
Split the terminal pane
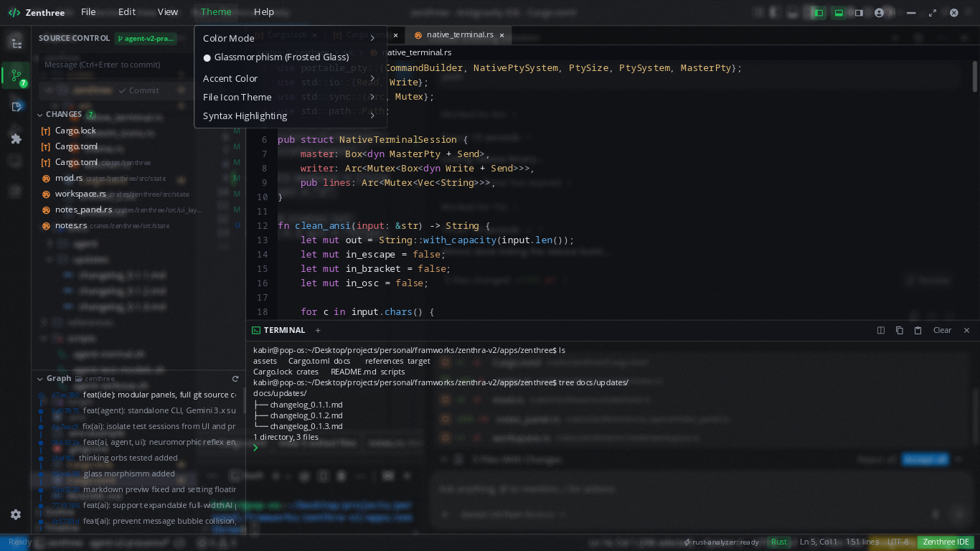[x=881, y=330]
